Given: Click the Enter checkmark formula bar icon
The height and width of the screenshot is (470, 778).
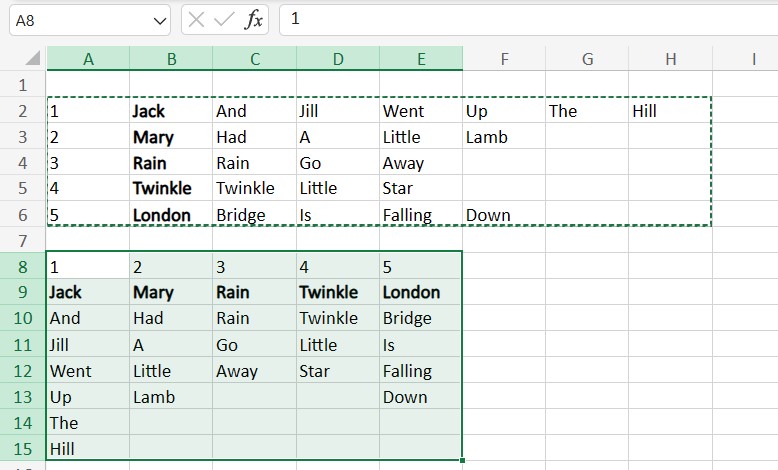Looking at the screenshot, I should pyautogui.click(x=224, y=20).
